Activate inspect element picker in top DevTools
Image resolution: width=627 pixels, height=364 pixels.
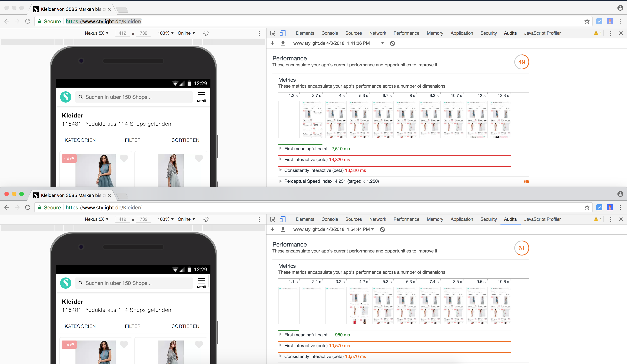coord(273,33)
